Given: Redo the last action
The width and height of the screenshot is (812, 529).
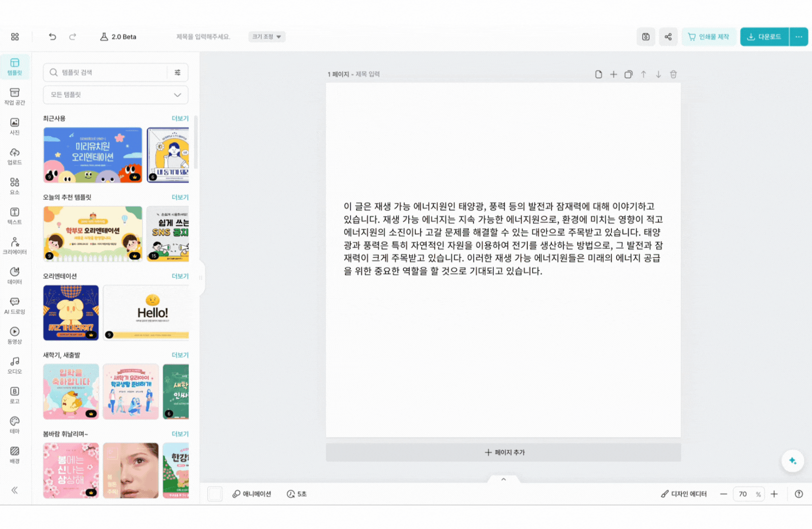Looking at the screenshot, I should click(x=73, y=37).
